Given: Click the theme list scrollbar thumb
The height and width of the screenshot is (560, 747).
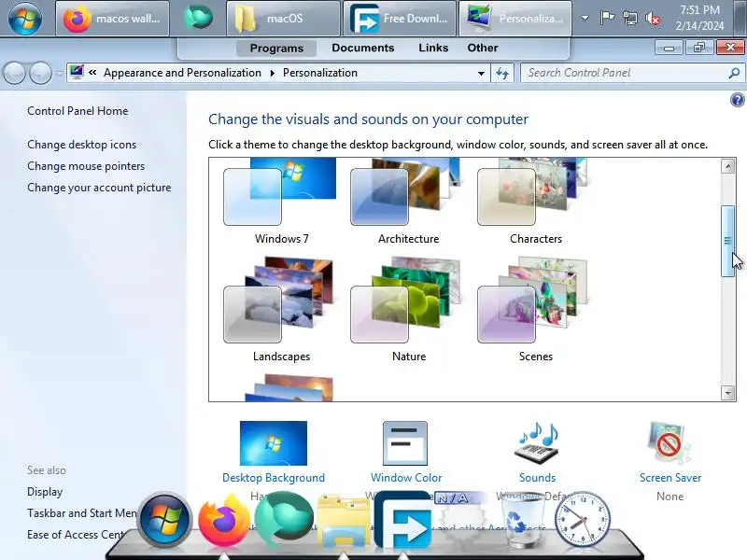Looking at the screenshot, I should click(727, 241).
